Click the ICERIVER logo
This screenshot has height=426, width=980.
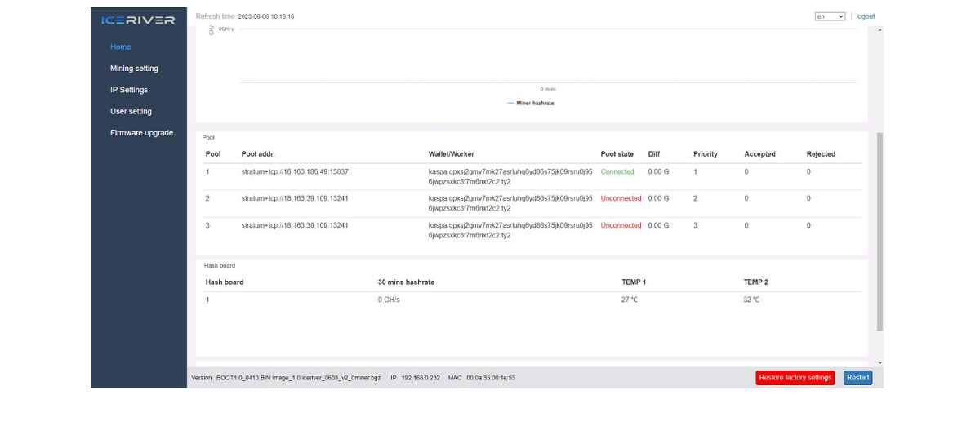[138, 20]
